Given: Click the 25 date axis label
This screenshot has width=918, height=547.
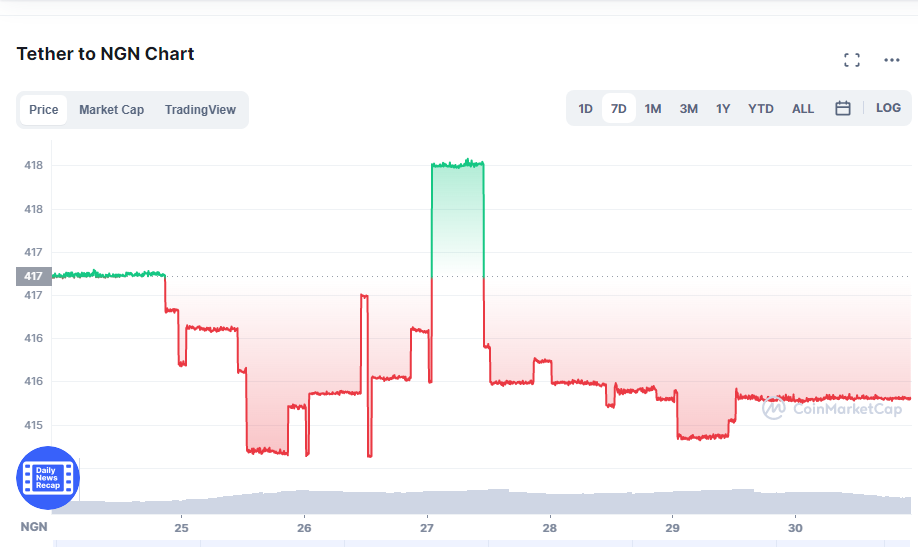Looking at the screenshot, I should pos(181,528).
